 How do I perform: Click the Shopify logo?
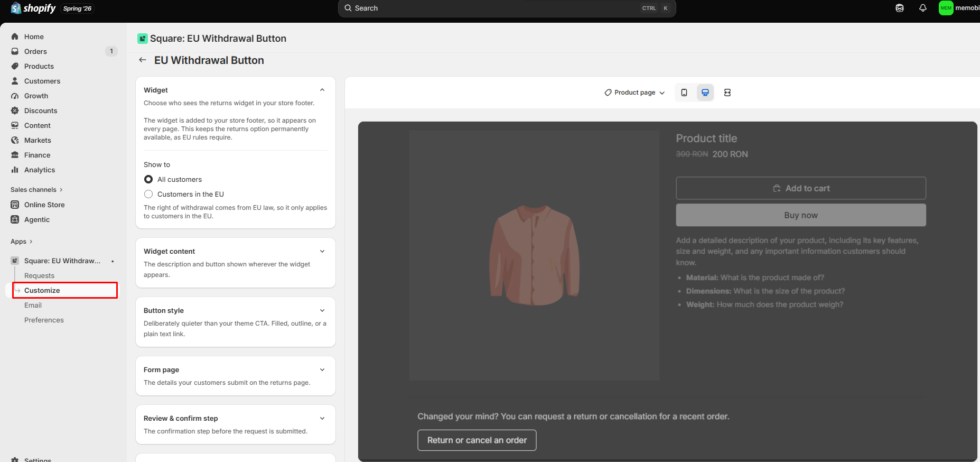click(33, 8)
